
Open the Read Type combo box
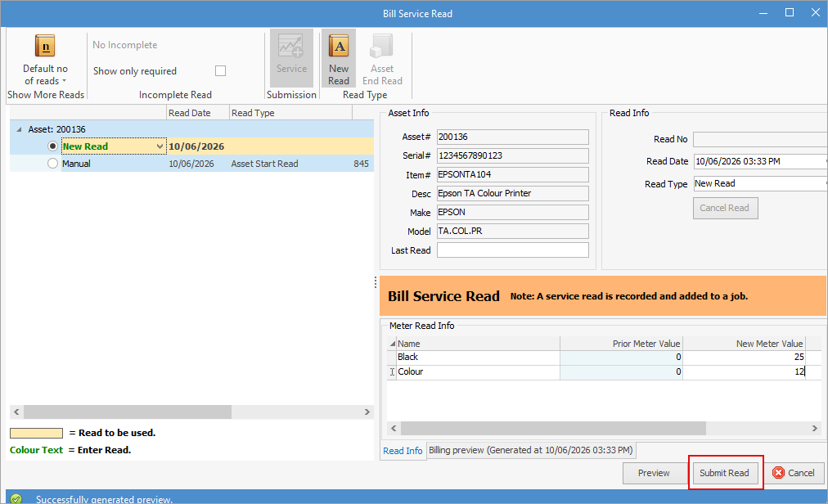[x=760, y=184]
